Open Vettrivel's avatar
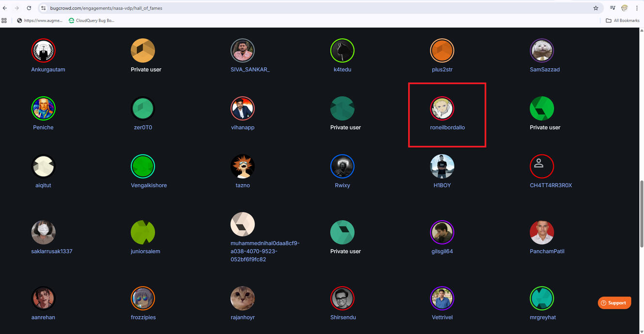 [x=442, y=298]
